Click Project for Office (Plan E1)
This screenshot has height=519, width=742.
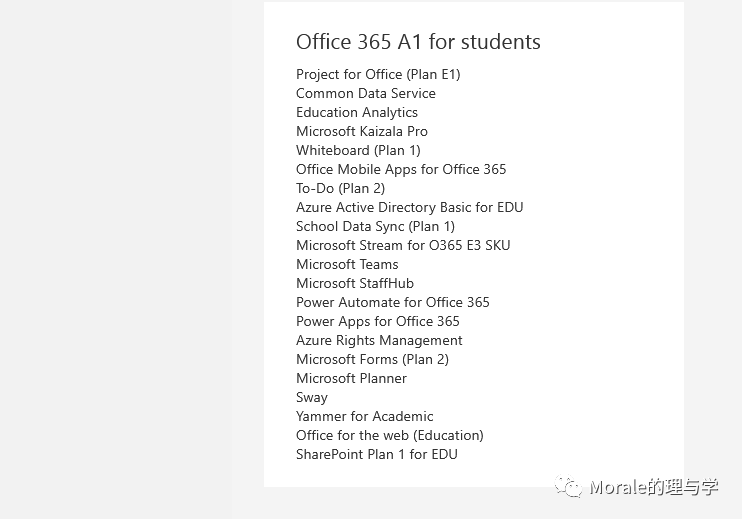378,75
